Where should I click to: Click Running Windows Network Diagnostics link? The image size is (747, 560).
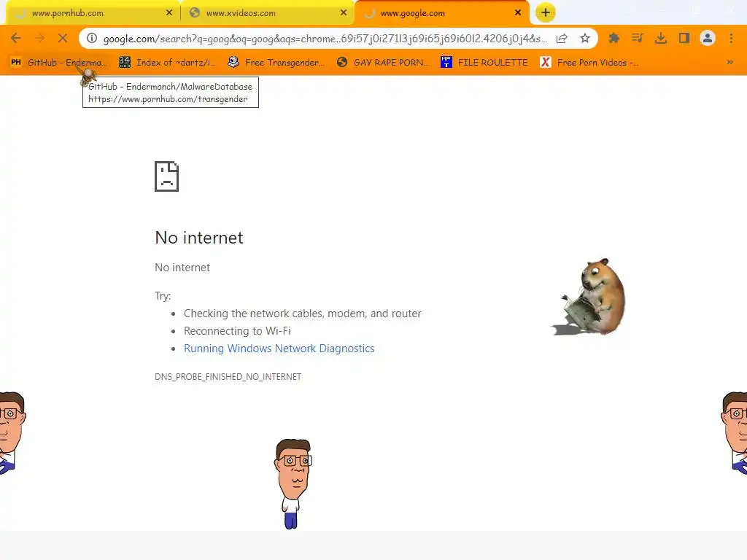(279, 349)
